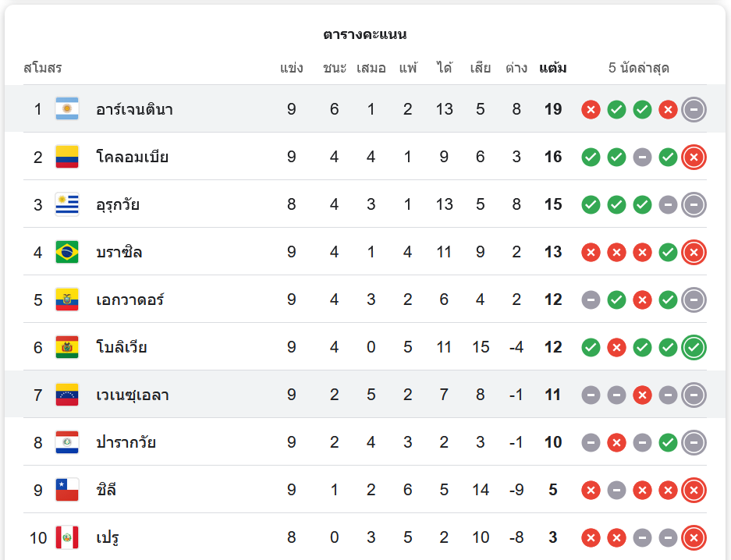Open the อาร์เจนตินา team link
The width and height of the screenshot is (731, 560).
tap(134, 109)
